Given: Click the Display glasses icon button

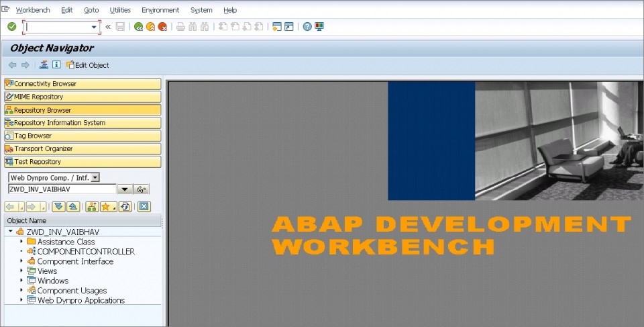Looking at the screenshot, I should [x=142, y=189].
